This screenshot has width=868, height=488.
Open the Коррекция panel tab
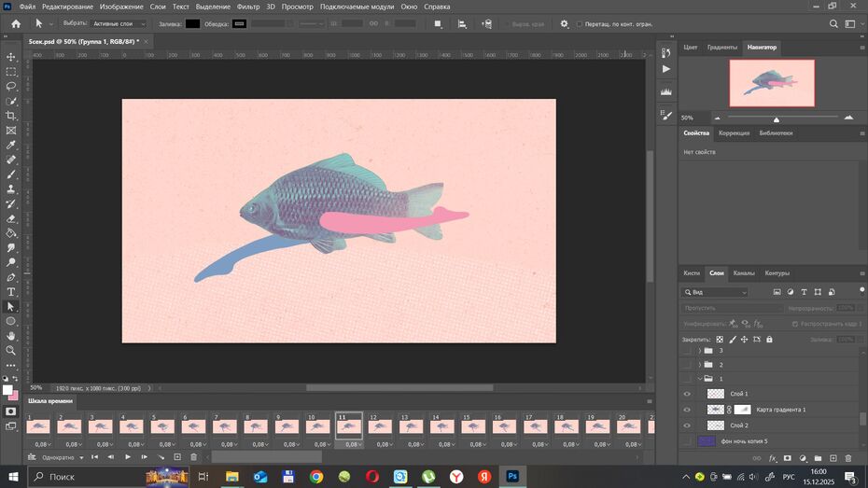(x=734, y=133)
